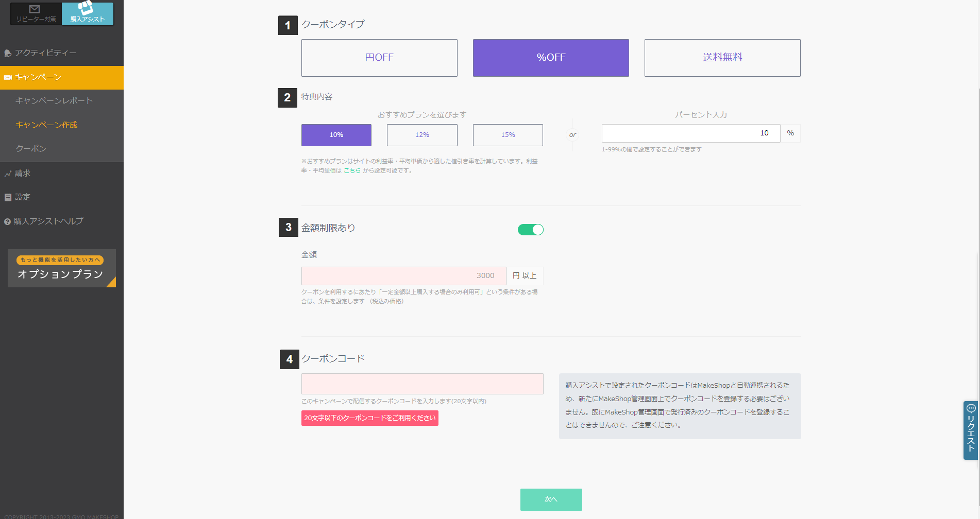Select the 10% recommended plan
The image size is (980, 519).
click(x=336, y=135)
